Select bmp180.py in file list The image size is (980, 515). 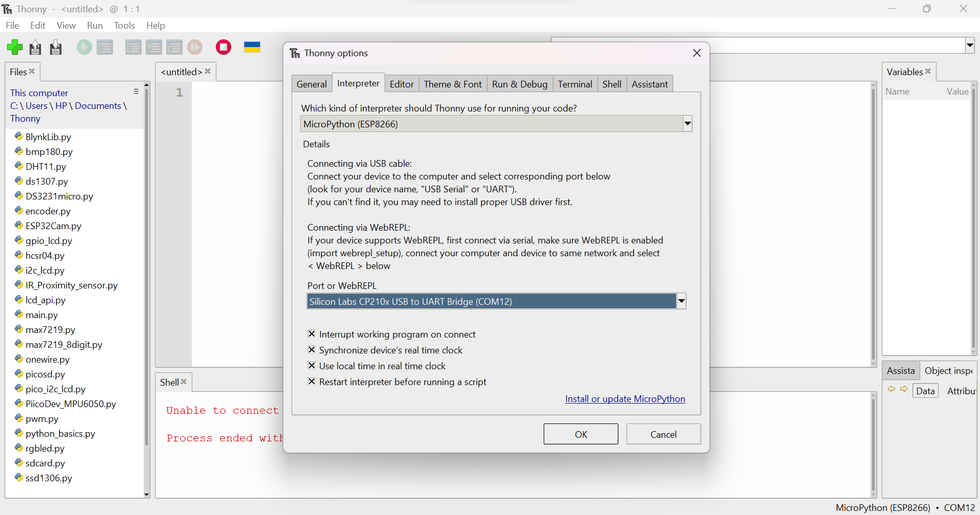(x=49, y=152)
